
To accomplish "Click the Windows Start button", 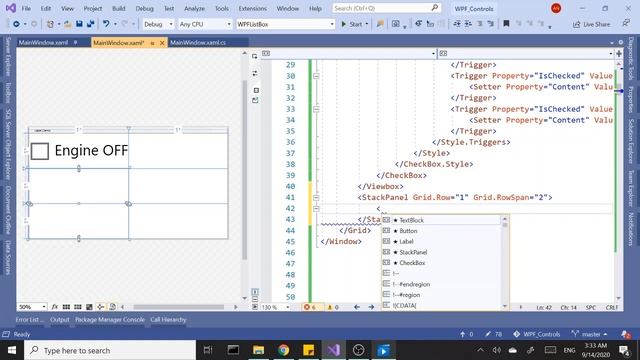I will [x=12, y=350].
